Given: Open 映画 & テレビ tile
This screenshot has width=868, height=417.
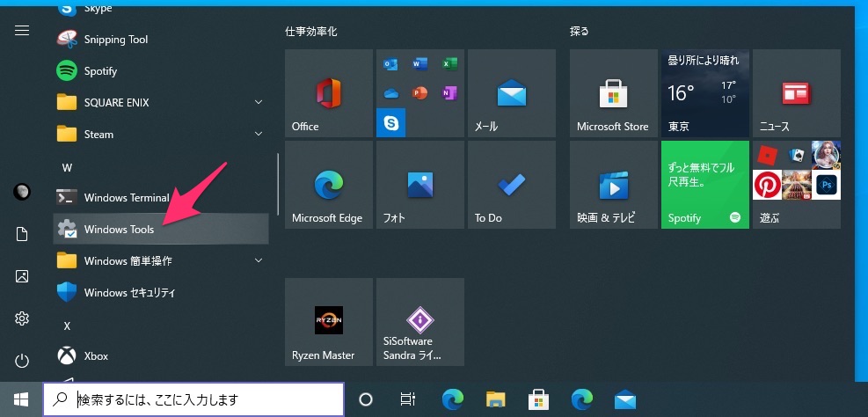Looking at the screenshot, I should click(613, 185).
